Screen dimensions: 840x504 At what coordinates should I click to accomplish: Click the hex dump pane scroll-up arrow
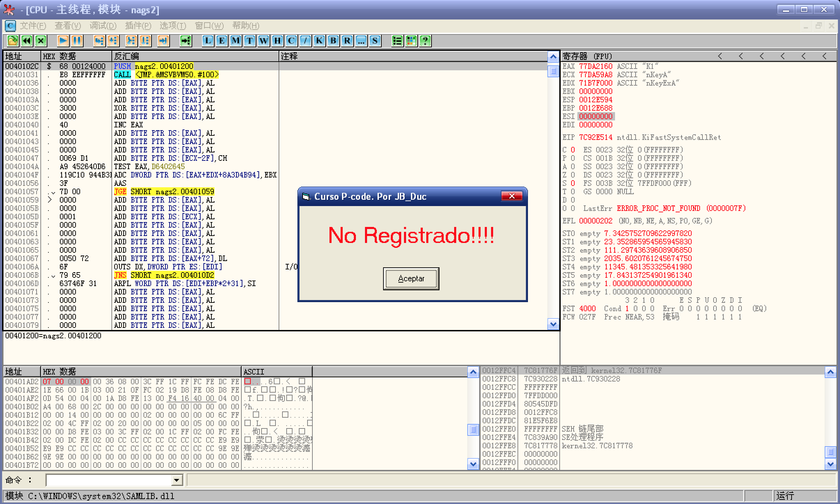click(473, 372)
